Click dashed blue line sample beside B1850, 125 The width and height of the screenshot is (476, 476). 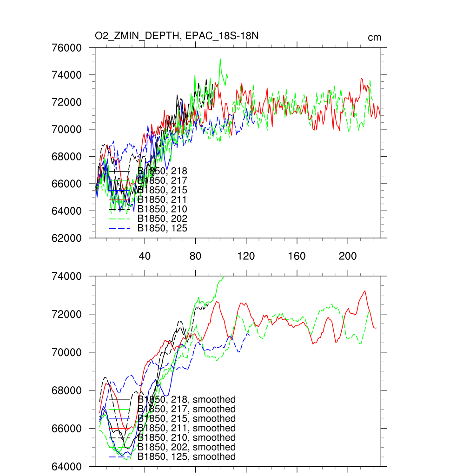[x=119, y=228]
